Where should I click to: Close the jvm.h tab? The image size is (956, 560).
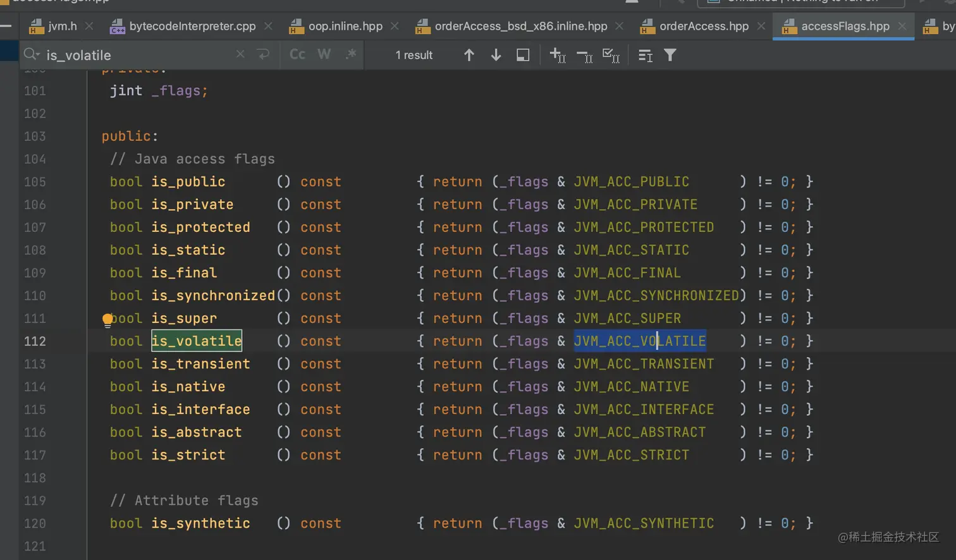coord(89,26)
